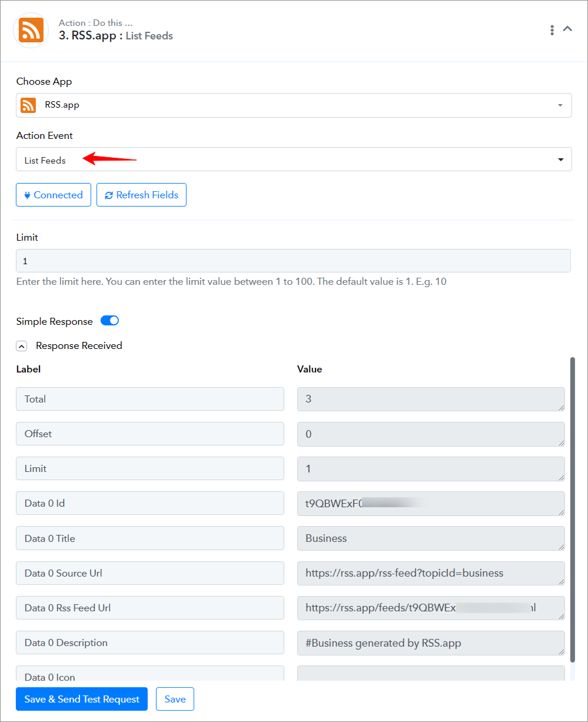Click the Data 0 Description label field
588x722 pixels.
(x=150, y=643)
